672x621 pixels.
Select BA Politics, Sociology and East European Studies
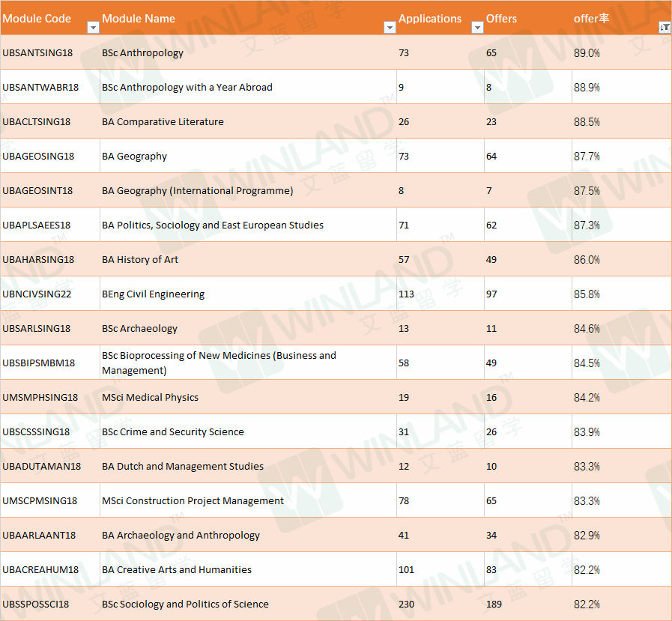tap(248, 225)
